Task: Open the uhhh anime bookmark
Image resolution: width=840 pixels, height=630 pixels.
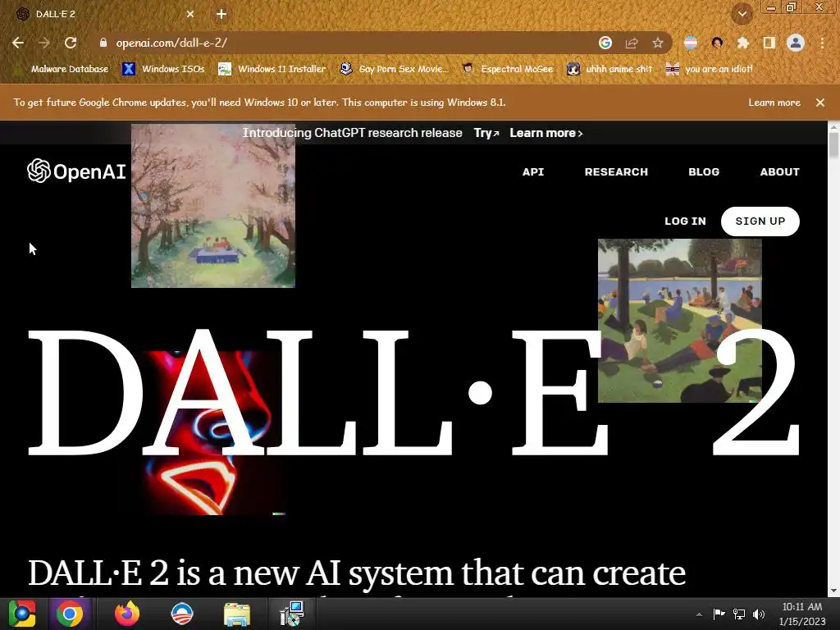Action: (x=610, y=69)
